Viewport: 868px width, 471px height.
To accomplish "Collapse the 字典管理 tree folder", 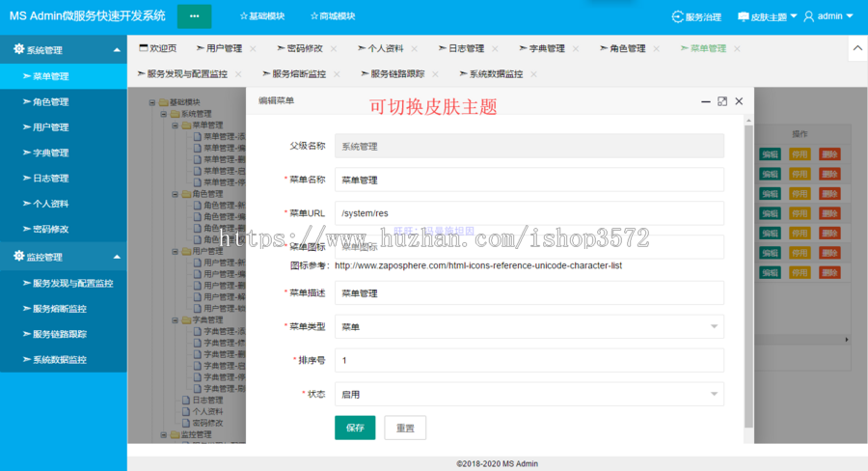I will pos(175,320).
